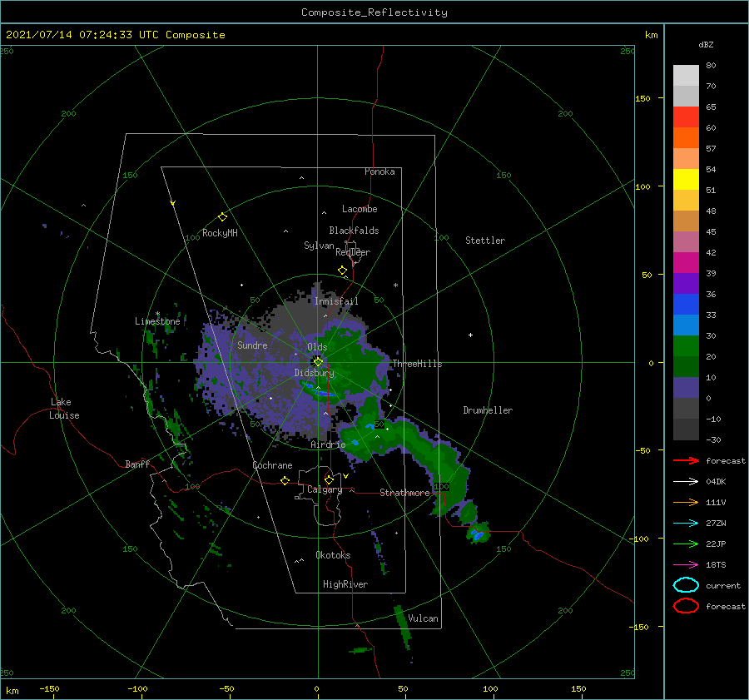
Task: Click the Cochrane label
Action: [x=272, y=465]
